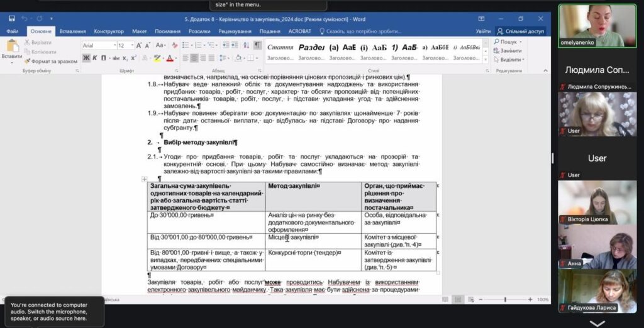Toggle bold formatting button Ж
Image resolution: width=644 pixels, height=328 pixels.
[x=86, y=58]
